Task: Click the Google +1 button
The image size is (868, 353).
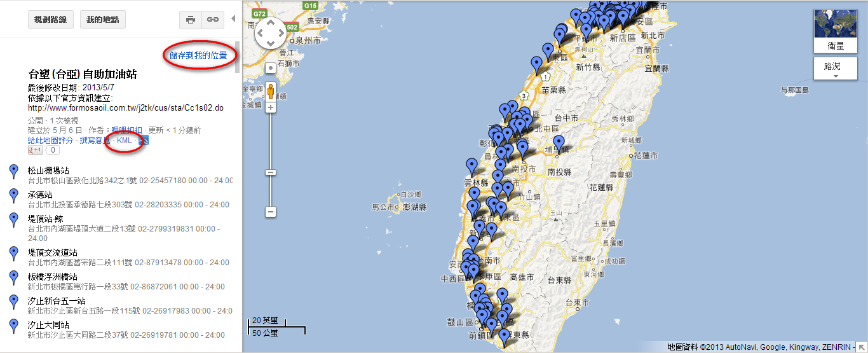Action: pyautogui.click(x=35, y=150)
